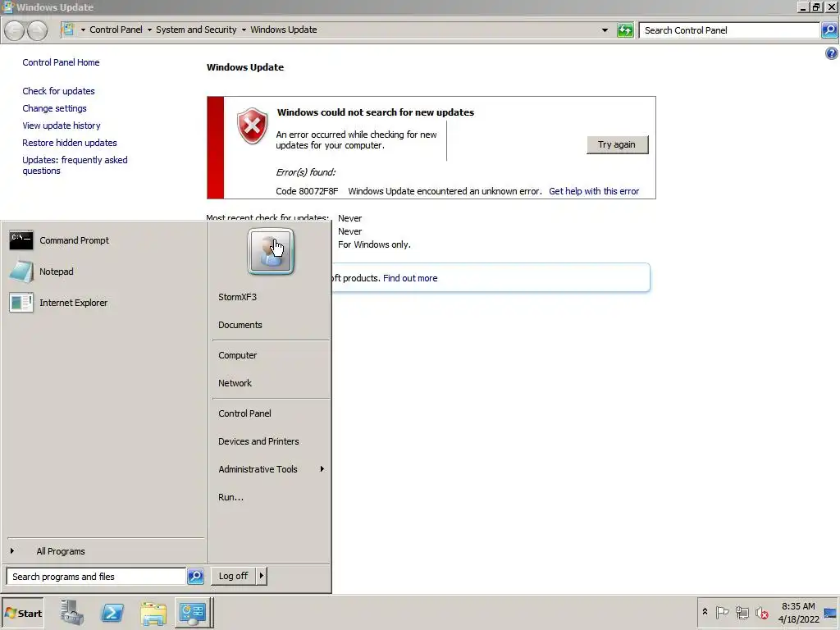Screen dimensions: 840x630
Task: Click the Action Center flag tray icon
Action: tap(722, 612)
